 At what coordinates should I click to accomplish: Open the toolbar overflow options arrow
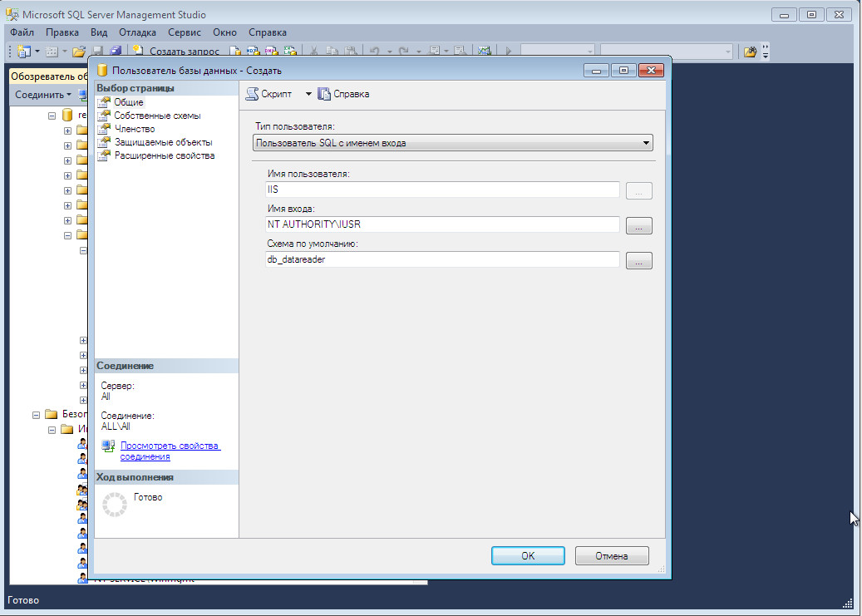pos(766,52)
